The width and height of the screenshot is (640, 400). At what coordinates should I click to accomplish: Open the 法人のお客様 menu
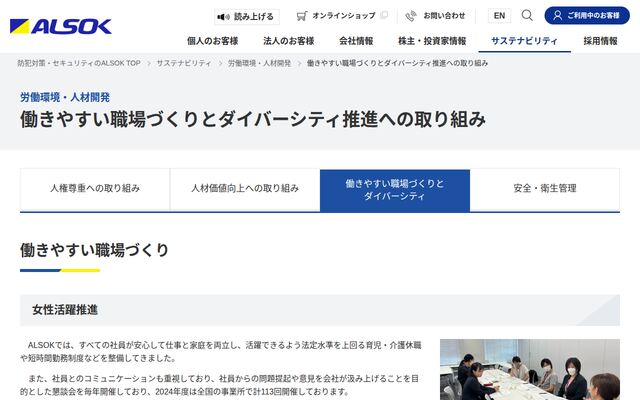(289, 41)
